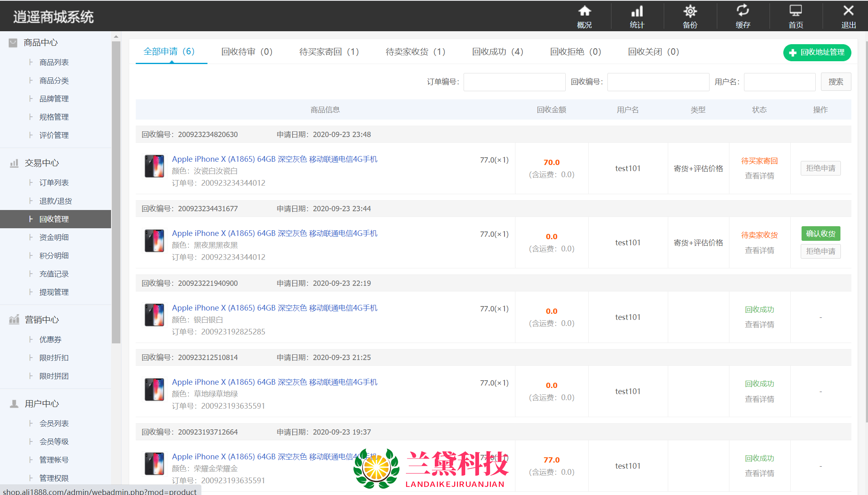Click the 回收地址管理 button
The height and width of the screenshot is (495, 868).
[817, 52]
